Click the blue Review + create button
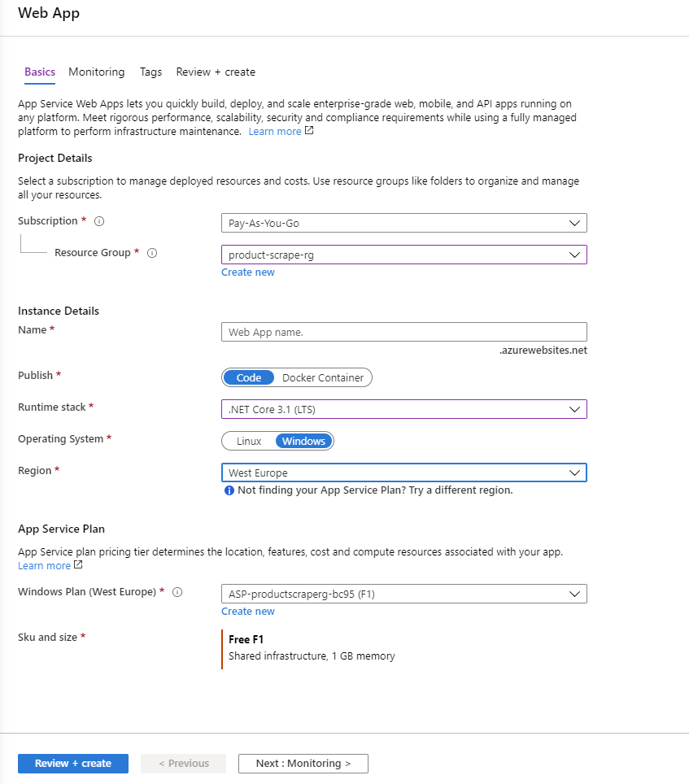This screenshot has width=689, height=784. tap(73, 764)
